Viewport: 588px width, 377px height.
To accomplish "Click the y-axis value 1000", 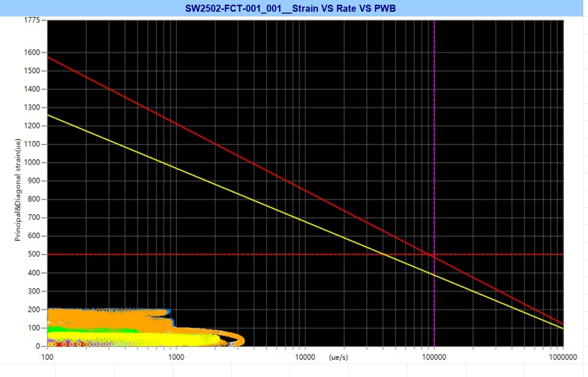I will coord(32,163).
